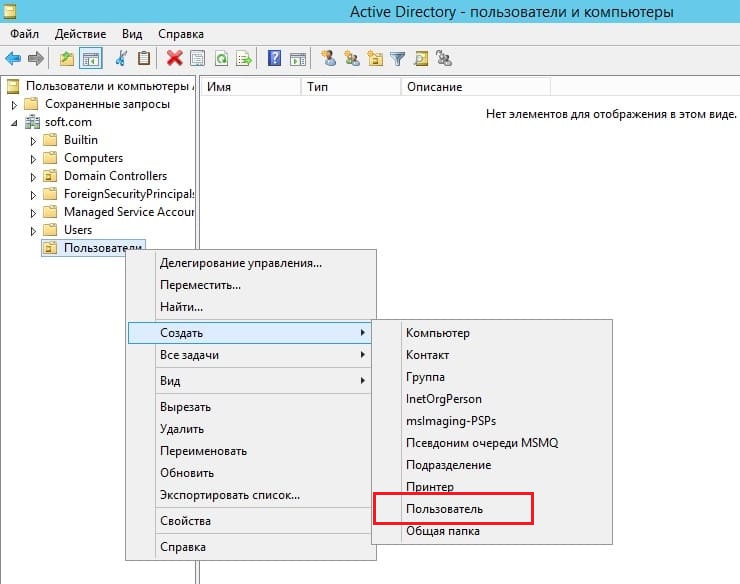
Task: Open Properties toolbar icon
Action: pos(198,59)
